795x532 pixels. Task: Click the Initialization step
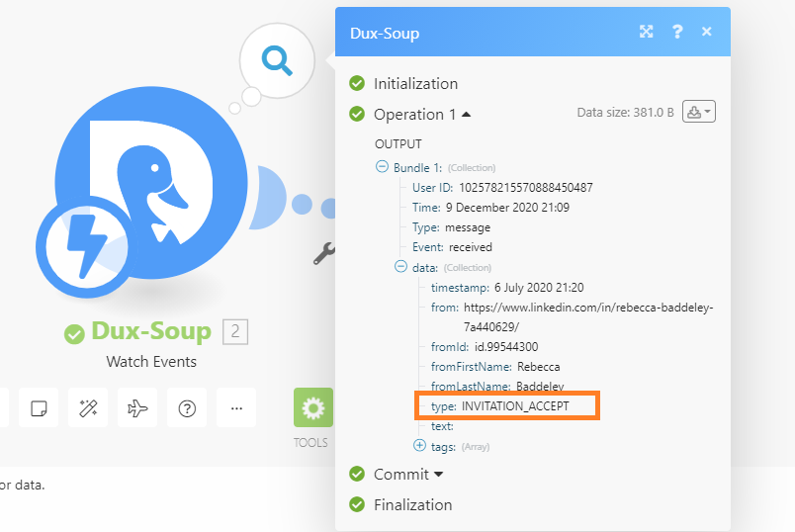(x=415, y=84)
